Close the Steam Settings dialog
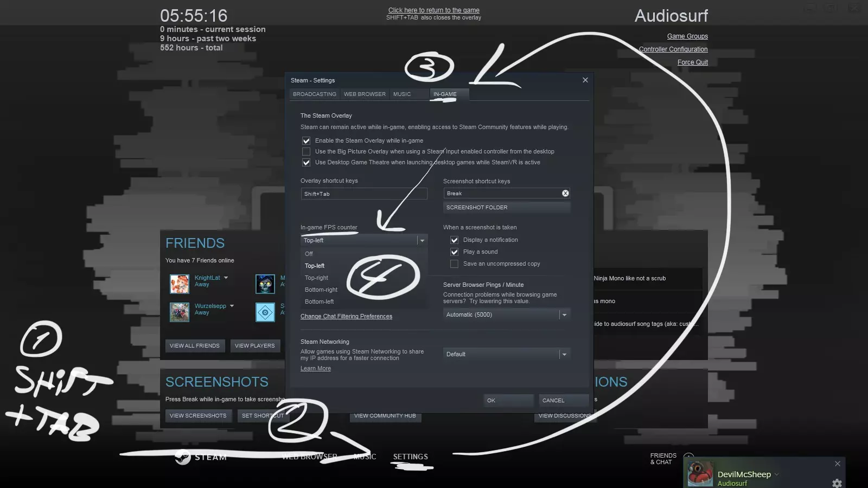 click(x=585, y=80)
